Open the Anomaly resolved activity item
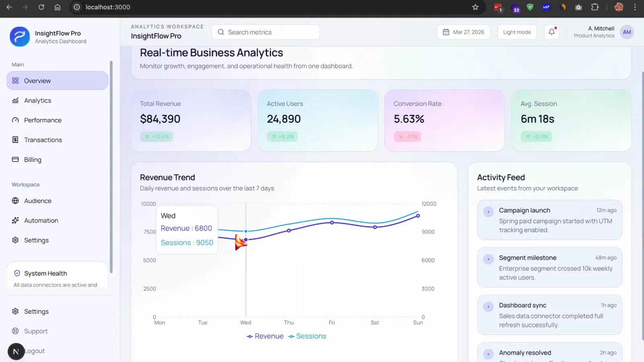This screenshot has height=362, width=644. pos(550,352)
